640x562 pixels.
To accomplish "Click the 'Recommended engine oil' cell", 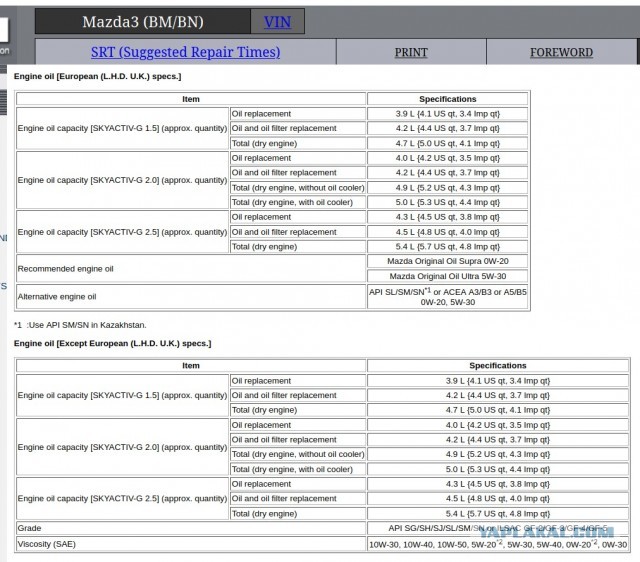I will [x=191, y=269].
